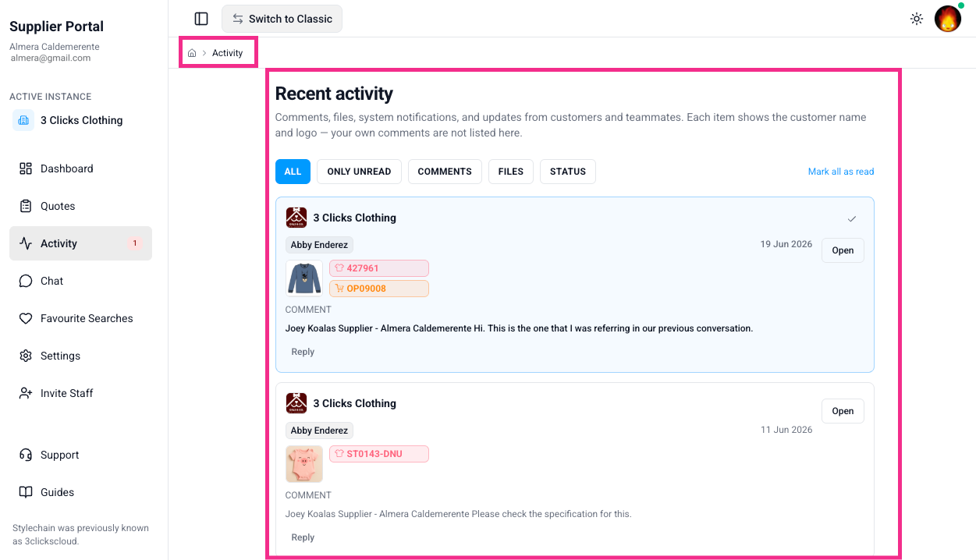
Task: Open the Dashboard sidebar item
Action: [80, 168]
